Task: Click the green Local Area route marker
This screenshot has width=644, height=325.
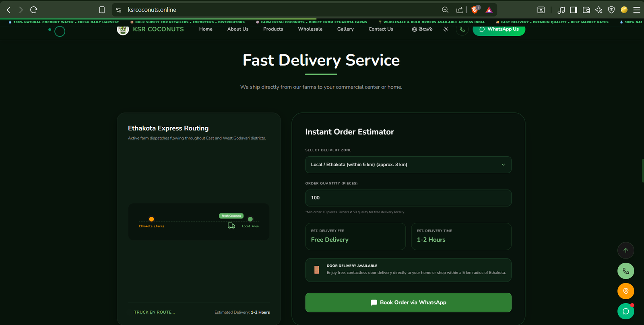Action: pyautogui.click(x=250, y=219)
